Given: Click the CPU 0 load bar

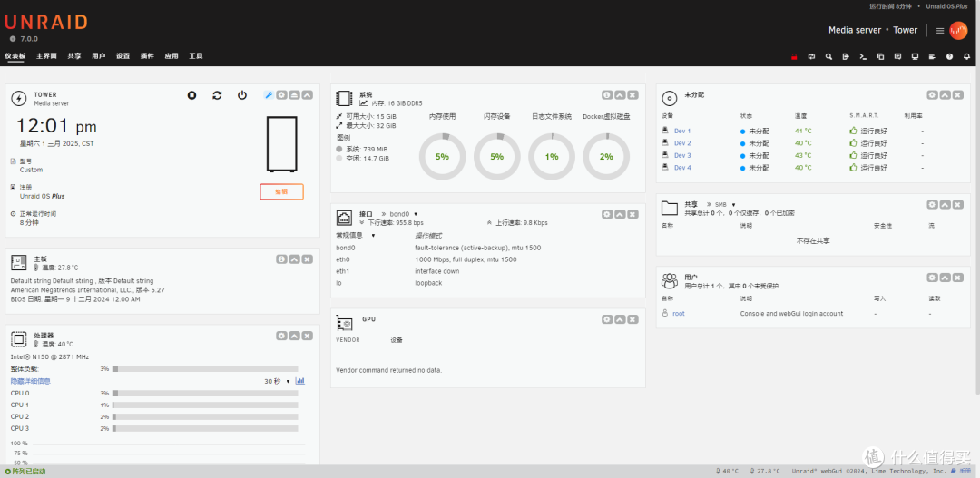Looking at the screenshot, I should point(205,393).
